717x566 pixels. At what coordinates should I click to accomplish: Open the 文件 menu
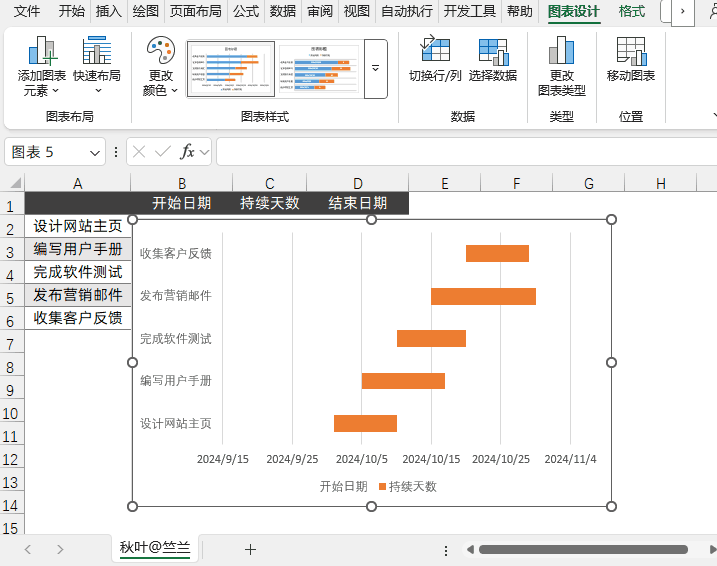point(27,11)
